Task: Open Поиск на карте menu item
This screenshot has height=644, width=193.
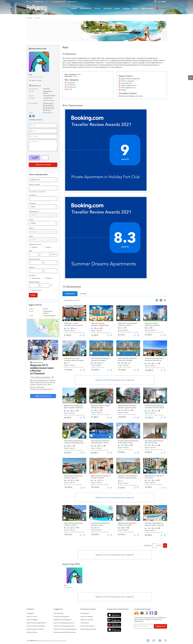Action: point(147,9)
